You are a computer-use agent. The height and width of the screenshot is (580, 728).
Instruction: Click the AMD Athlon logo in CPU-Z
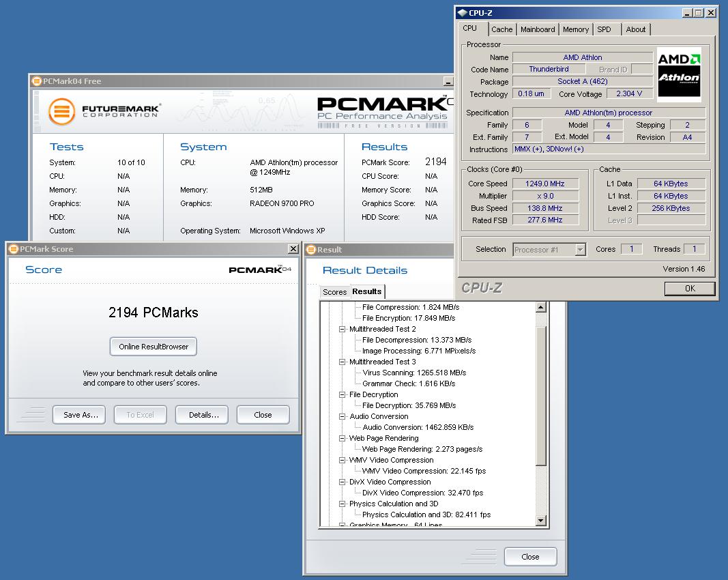pyautogui.click(x=679, y=74)
